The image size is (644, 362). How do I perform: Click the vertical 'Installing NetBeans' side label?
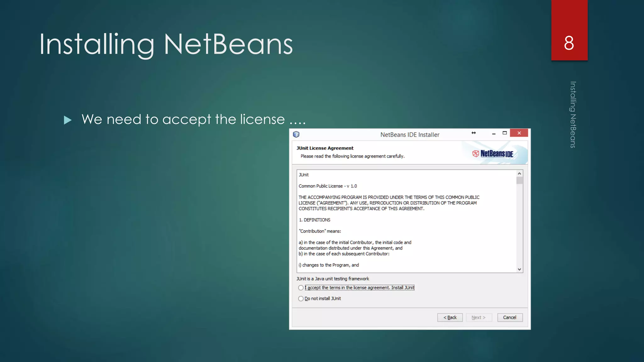573,115
